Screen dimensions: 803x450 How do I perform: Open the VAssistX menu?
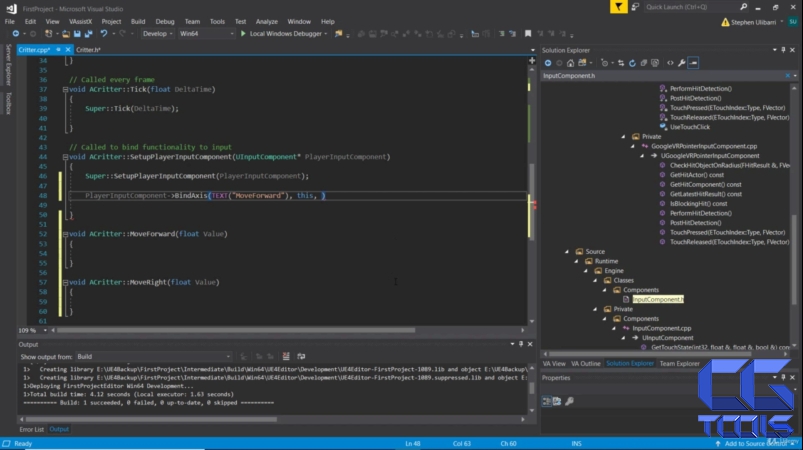click(x=80, y=22)
